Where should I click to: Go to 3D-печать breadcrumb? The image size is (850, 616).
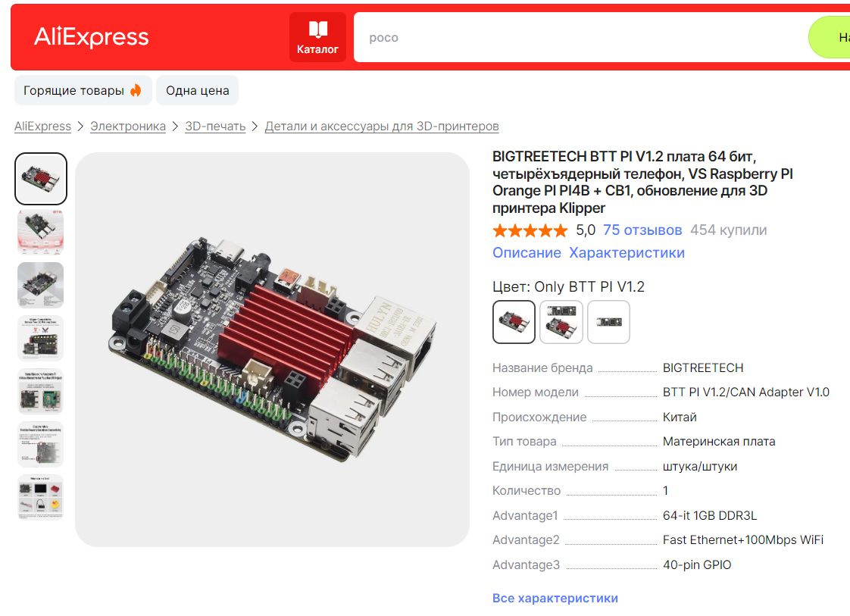click(x=215, y=127)
